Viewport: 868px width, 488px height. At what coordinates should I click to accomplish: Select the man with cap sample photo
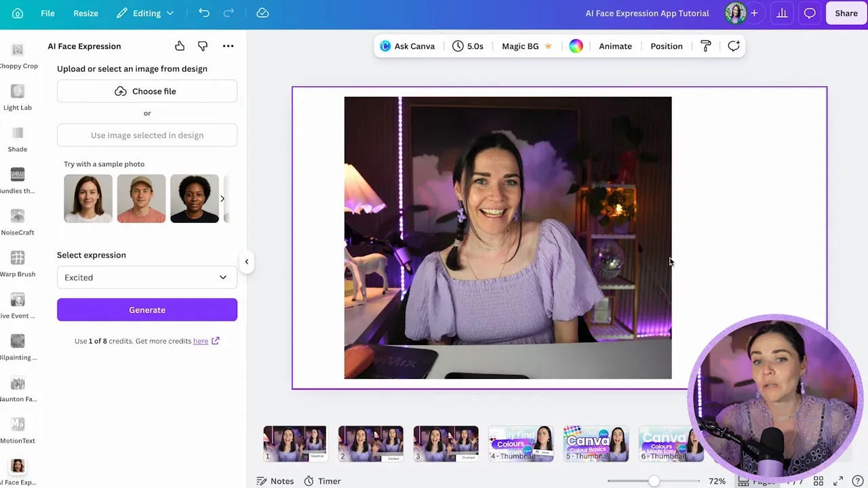[141, 199]
